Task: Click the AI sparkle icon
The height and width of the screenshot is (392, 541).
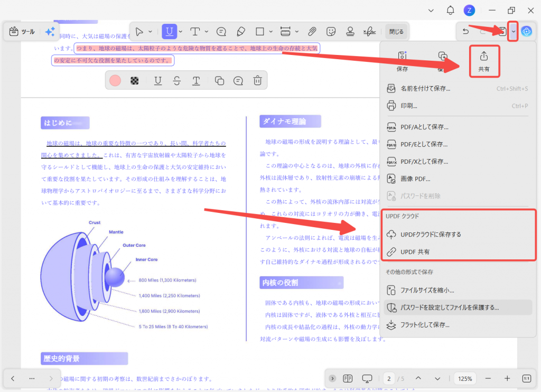Action: (x=50, y=32)
